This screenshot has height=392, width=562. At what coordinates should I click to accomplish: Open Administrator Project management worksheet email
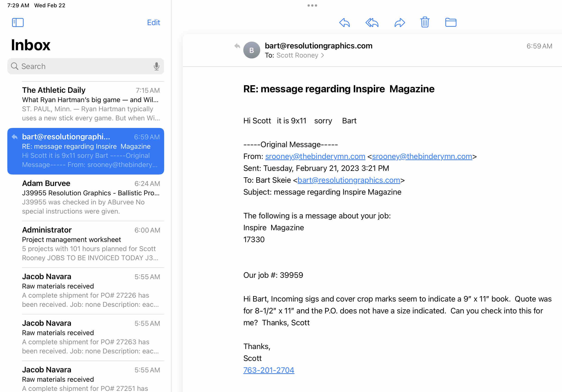(x=91, y=244)
